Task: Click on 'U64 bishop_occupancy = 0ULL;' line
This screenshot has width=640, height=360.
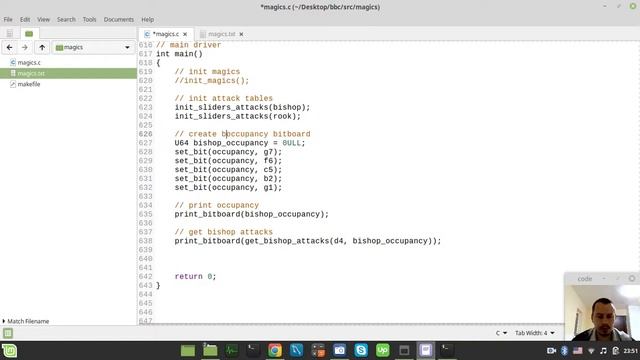Action: [x=240, y=143]
